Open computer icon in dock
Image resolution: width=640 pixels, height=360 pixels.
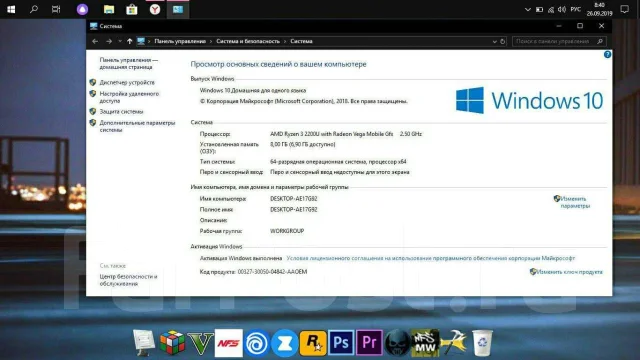[144, 343]
